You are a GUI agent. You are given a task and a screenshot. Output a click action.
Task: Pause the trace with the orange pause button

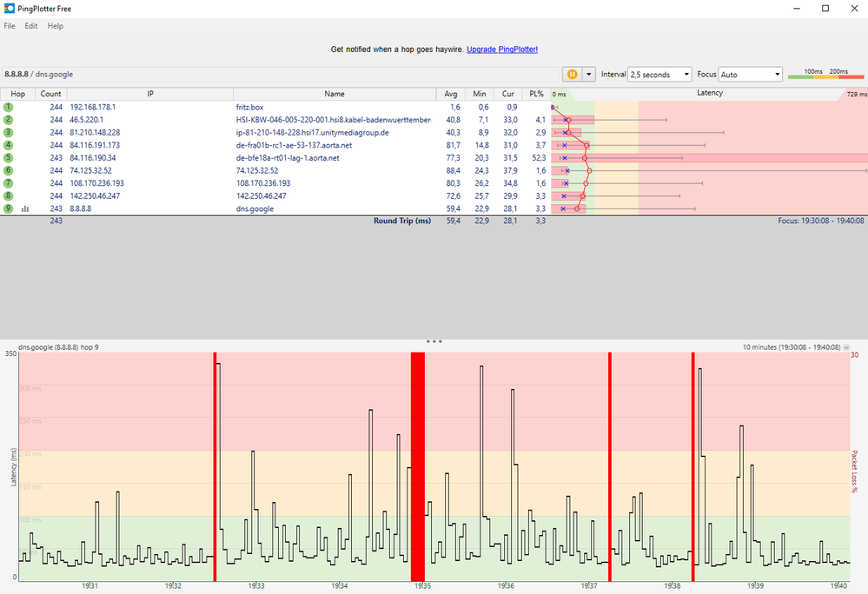tap(572, 74)
